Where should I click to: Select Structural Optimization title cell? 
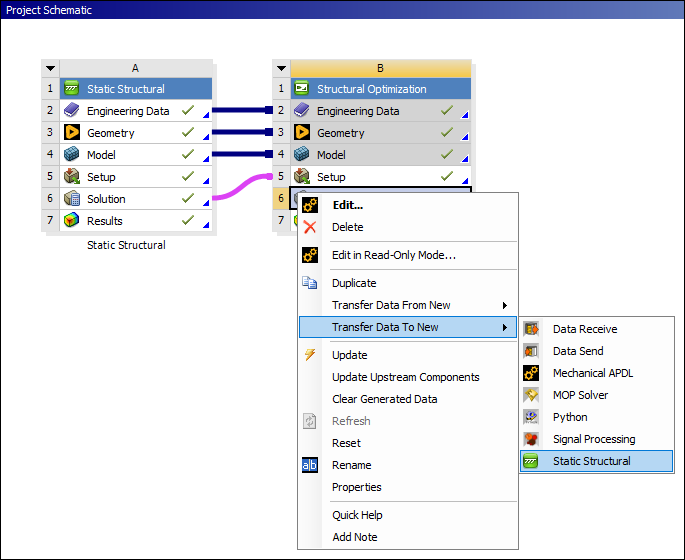tap(381, 89)
